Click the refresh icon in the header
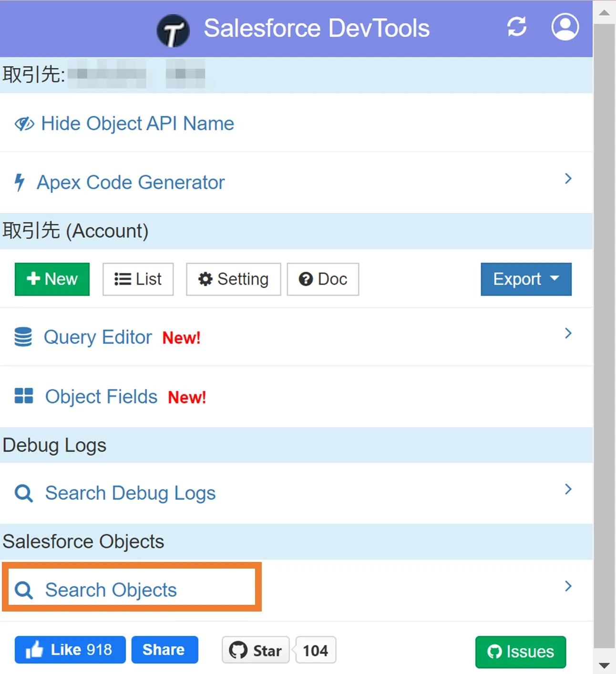 pyautogui.click(x=517, y=28)
